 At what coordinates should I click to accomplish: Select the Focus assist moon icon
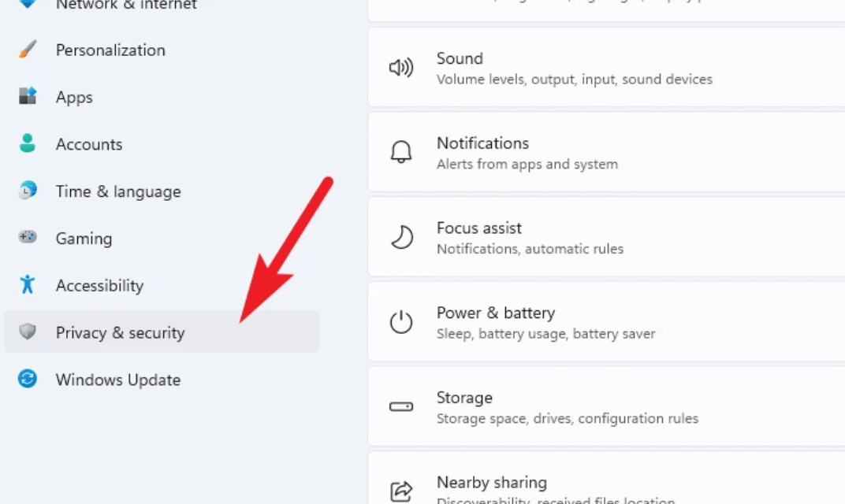click(x=401, y=237)
